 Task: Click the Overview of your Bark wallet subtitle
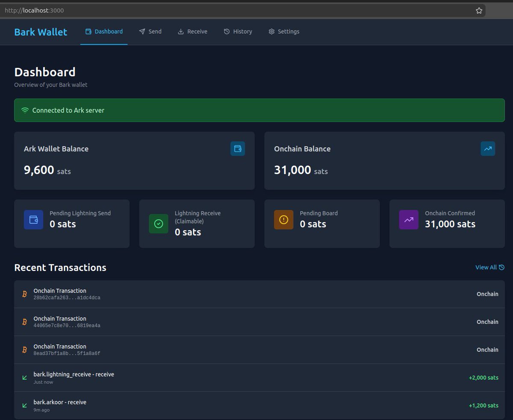pos(51,85)
